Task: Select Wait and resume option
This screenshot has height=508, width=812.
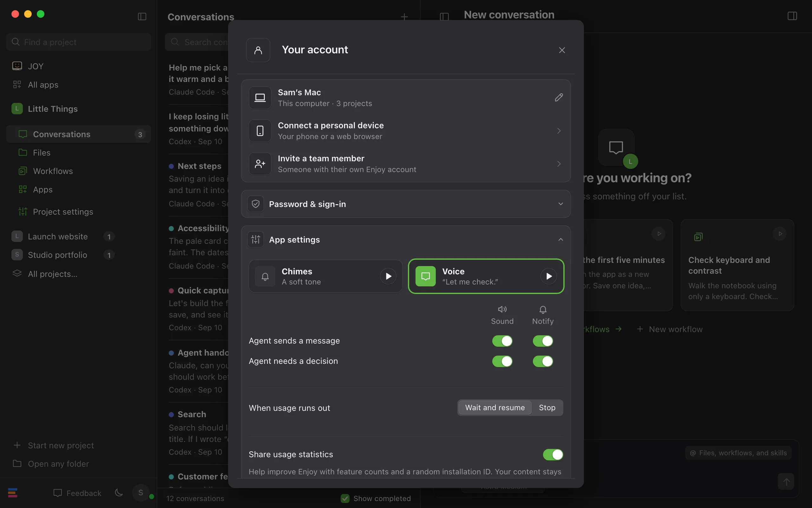Action: 494,408
